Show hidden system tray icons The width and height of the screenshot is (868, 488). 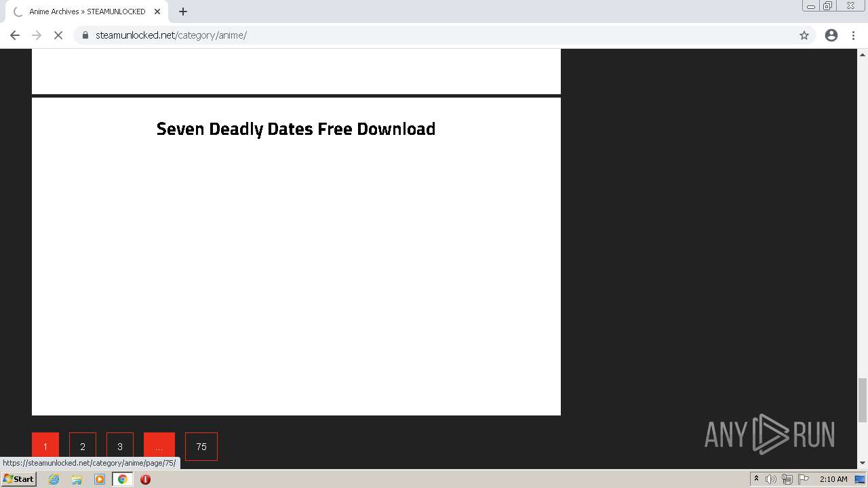tap(756, 479)
